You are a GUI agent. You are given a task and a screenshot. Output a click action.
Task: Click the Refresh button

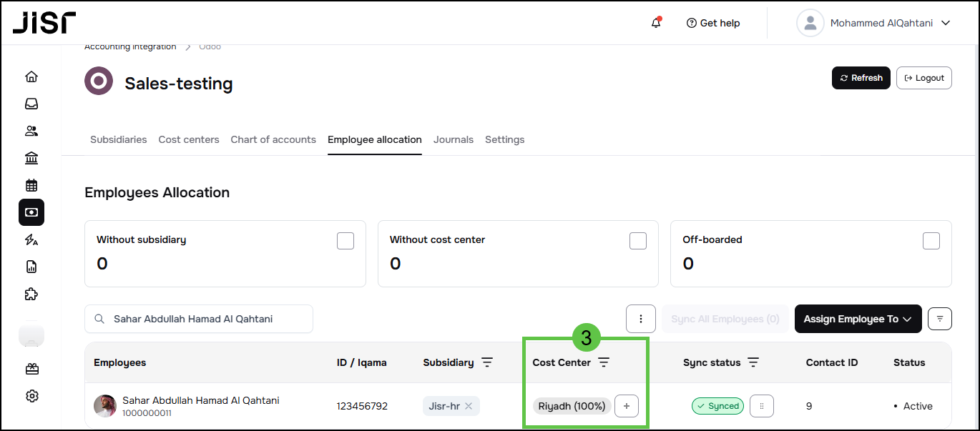(861, 78)
